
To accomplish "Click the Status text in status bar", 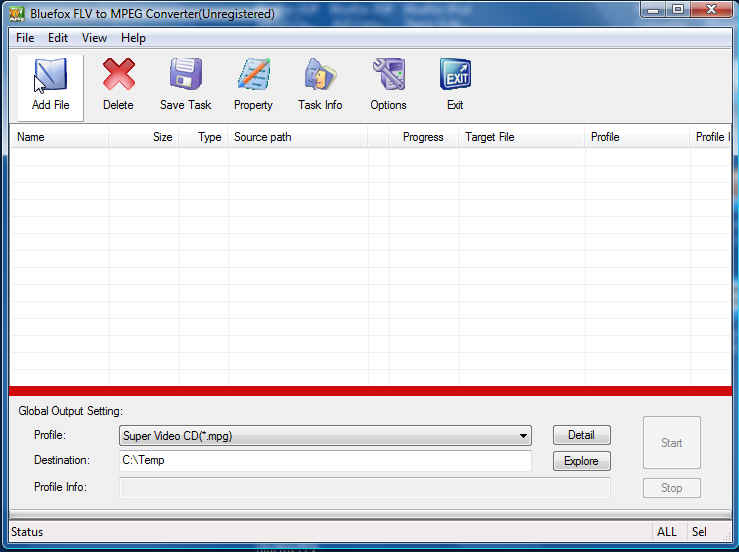I will point(27,532).
